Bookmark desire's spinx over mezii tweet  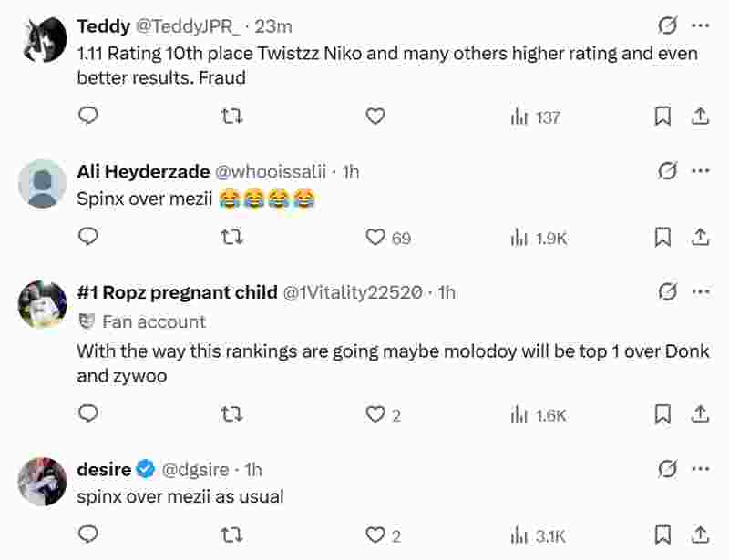(663, 535)
